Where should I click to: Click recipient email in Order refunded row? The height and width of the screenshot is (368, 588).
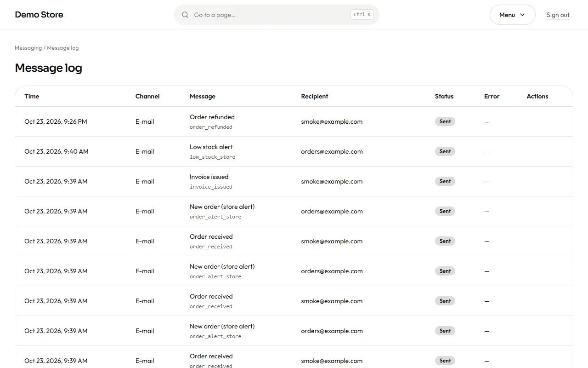(x=332, y=121)
